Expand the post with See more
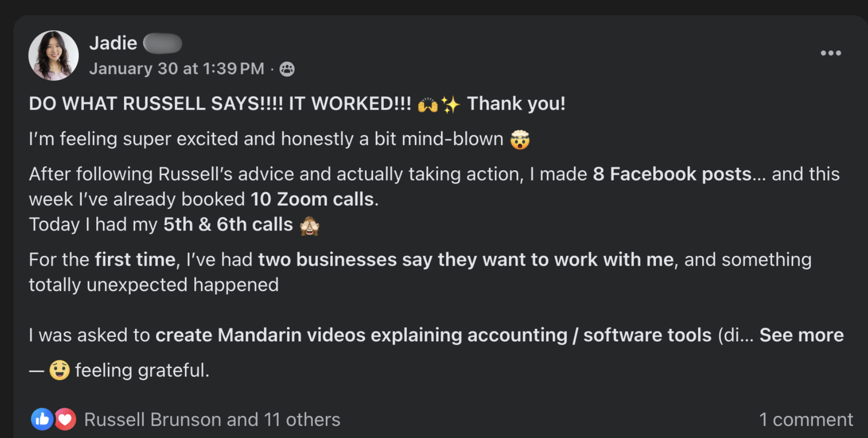Image resolution: width=868 pixels, height=438 pixels. (801, 335)
